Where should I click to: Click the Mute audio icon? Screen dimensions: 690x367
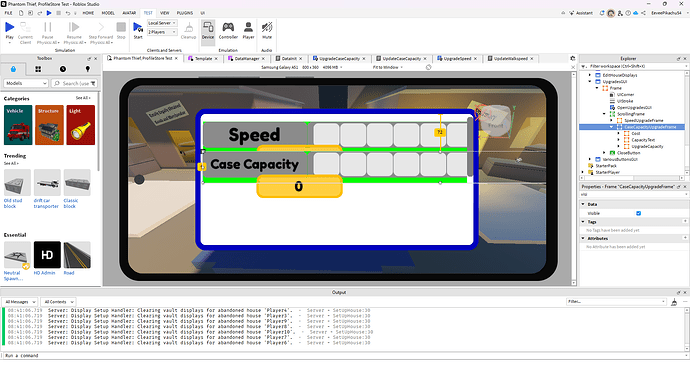[267, 27]
